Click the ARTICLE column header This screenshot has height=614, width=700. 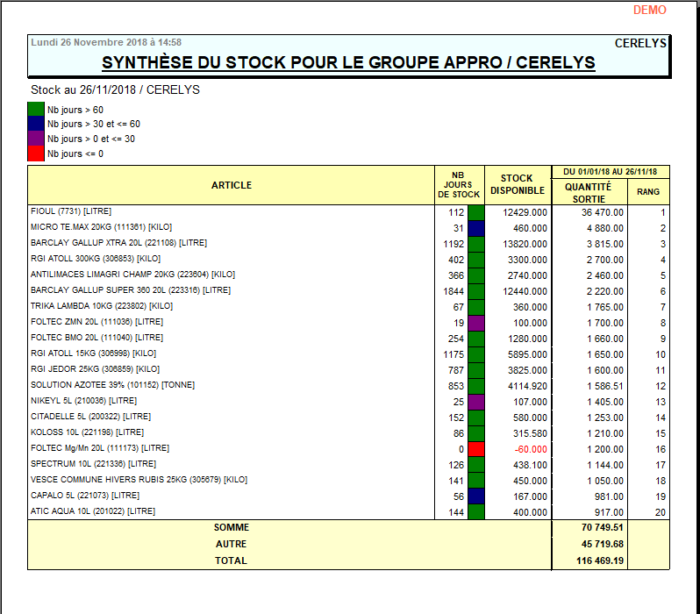click(232, 185)
